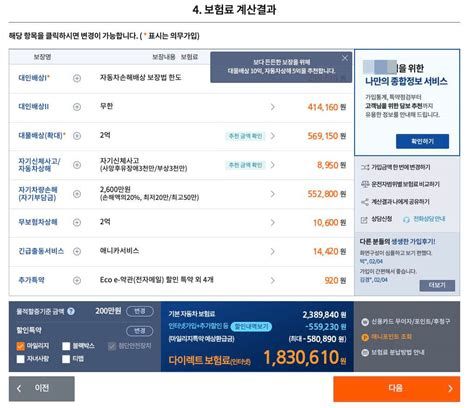Click the 569,150 원 premium amount

coord(327,136)
